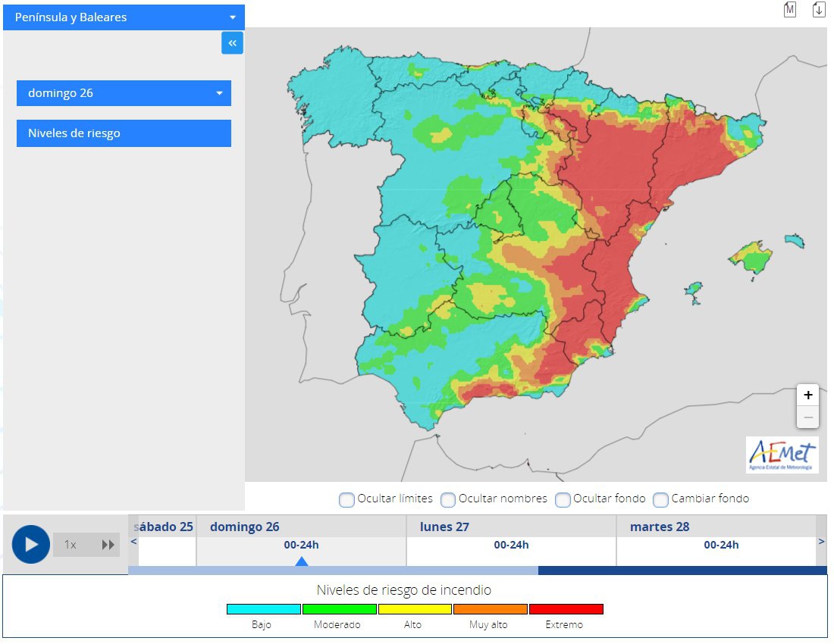This screenshot has height=644, width=834.
Task: Toggle the Ocultar nombres checkbox
Action: pos(448,499)
